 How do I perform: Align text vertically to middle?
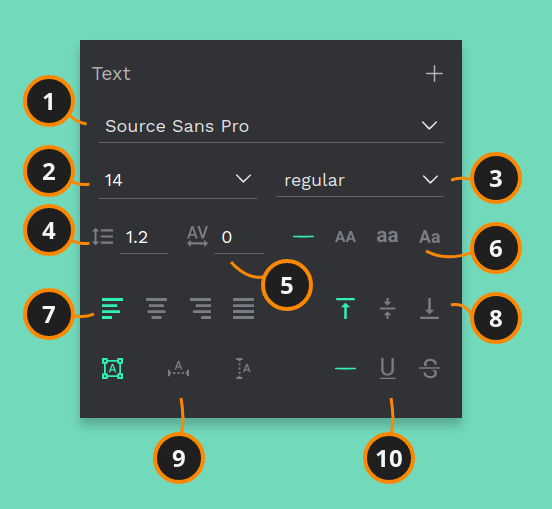pyautogui.click(x=387, y=308)
